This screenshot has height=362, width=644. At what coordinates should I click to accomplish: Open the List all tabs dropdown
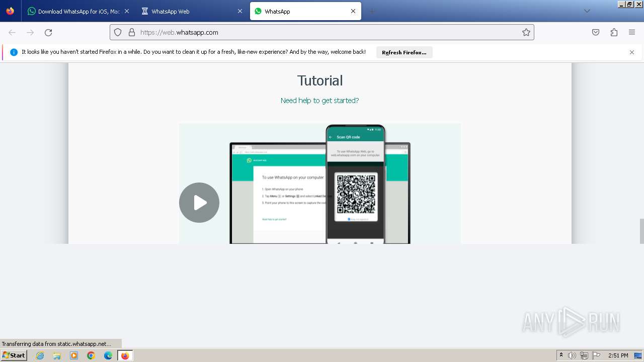587,11
